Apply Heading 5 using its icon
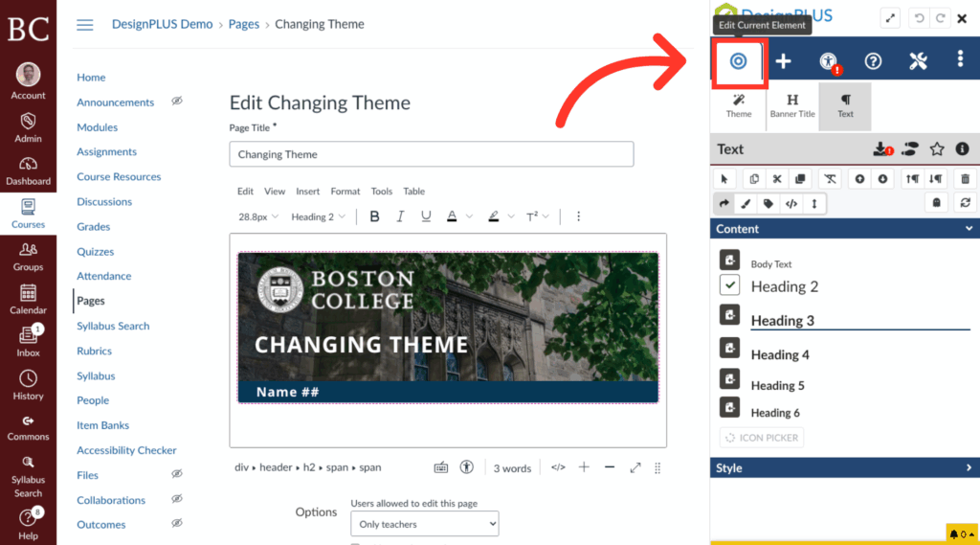 pyautogui.click(x=729, y=379)
